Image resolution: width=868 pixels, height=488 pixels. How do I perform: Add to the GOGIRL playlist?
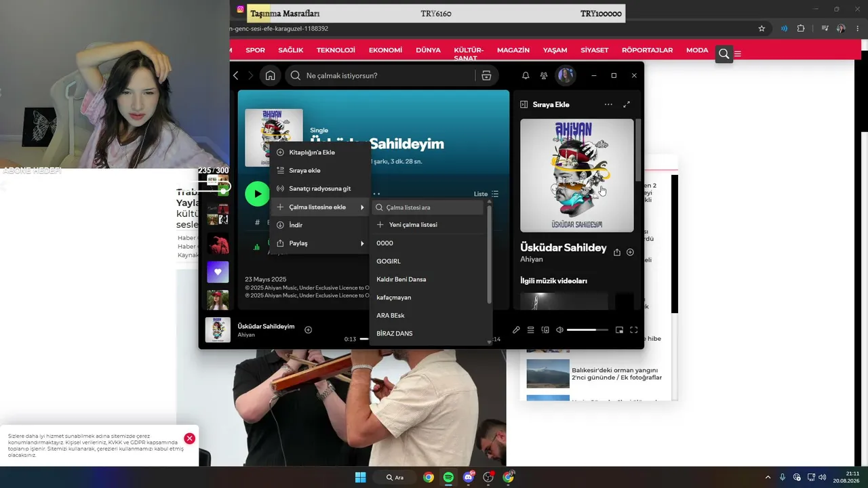429,261
